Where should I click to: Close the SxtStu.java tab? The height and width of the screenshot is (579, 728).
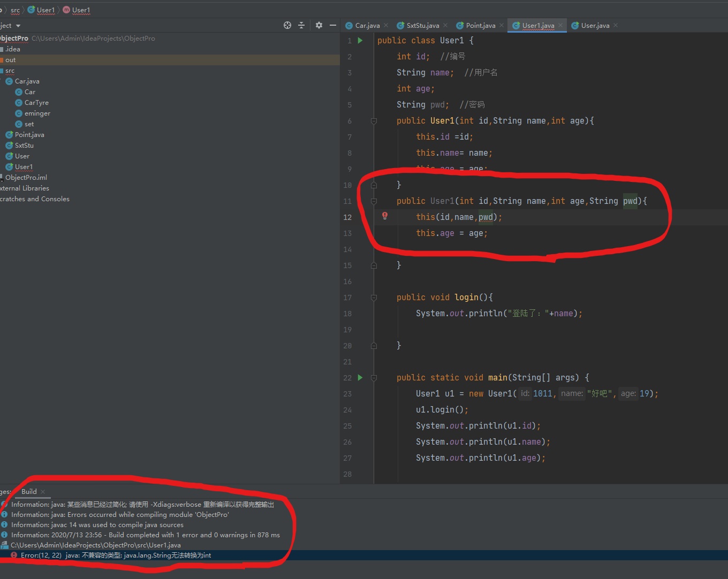coord(445,25)
